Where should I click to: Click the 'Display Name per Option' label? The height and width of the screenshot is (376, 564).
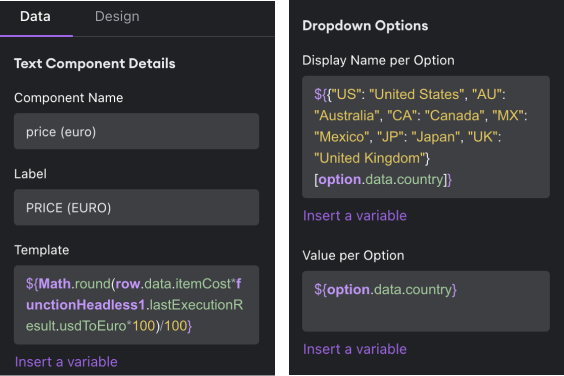[378, 60]
